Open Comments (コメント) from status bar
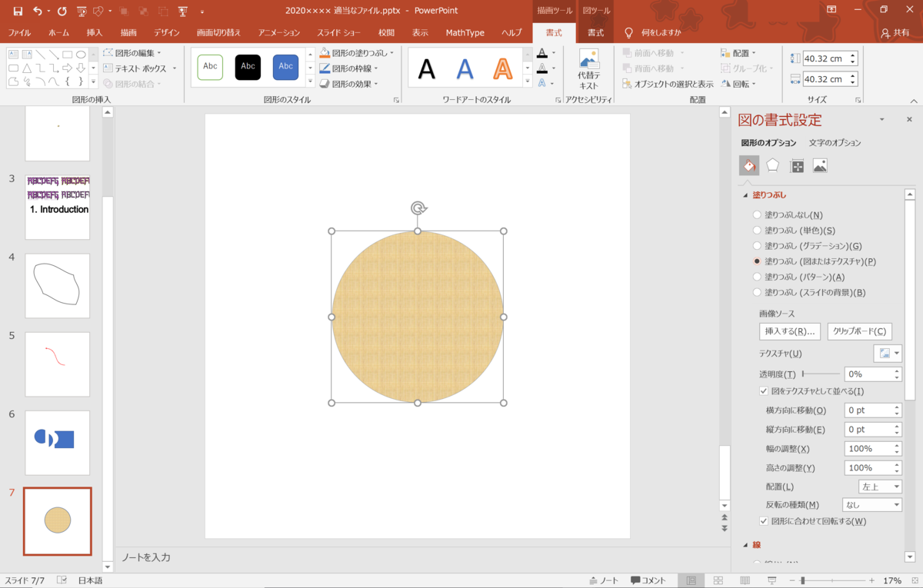 [648, 580]
